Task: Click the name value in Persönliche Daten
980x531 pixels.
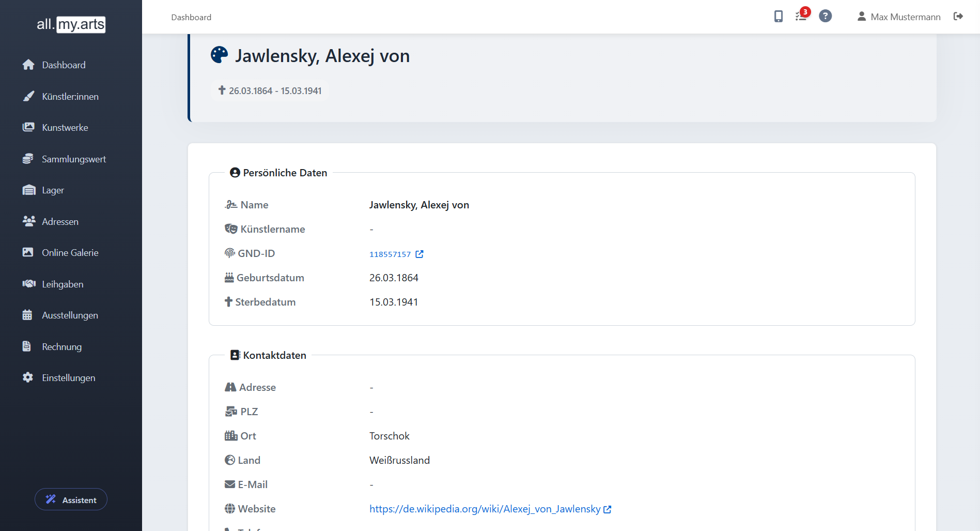Action: 419,205
